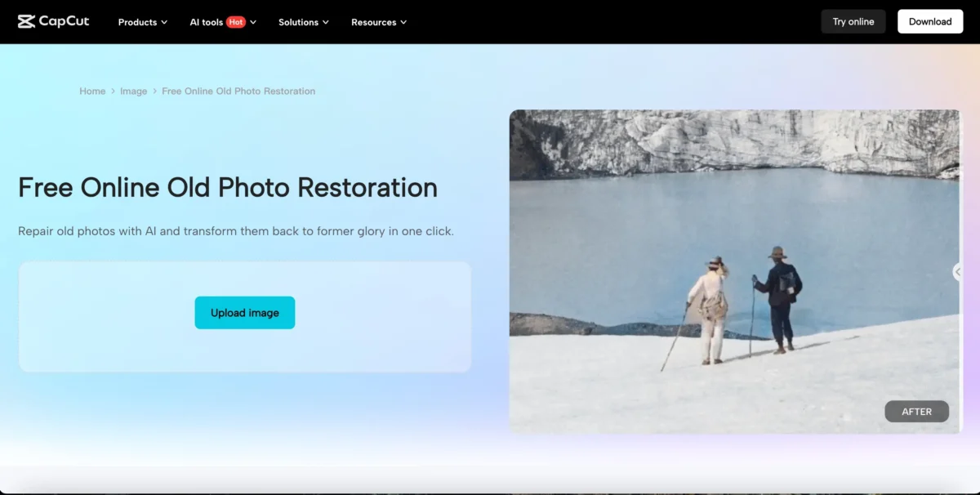The image size is (980, 495).
Task: Click the CapCut logo icon
Action: (26, 22)
